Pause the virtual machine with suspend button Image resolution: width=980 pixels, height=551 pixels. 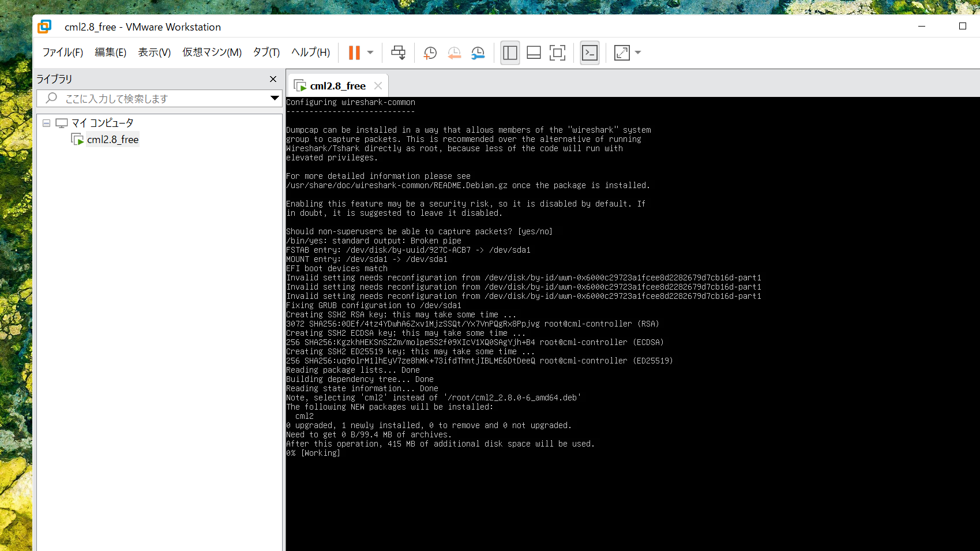(x=354, y=53)
